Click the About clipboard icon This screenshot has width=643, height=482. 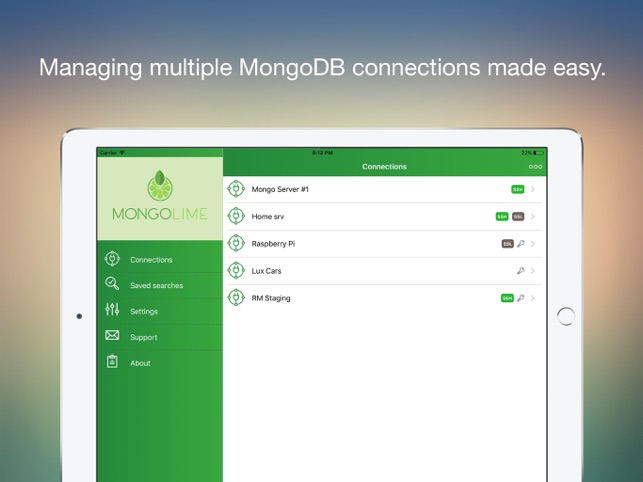(112, 361)
